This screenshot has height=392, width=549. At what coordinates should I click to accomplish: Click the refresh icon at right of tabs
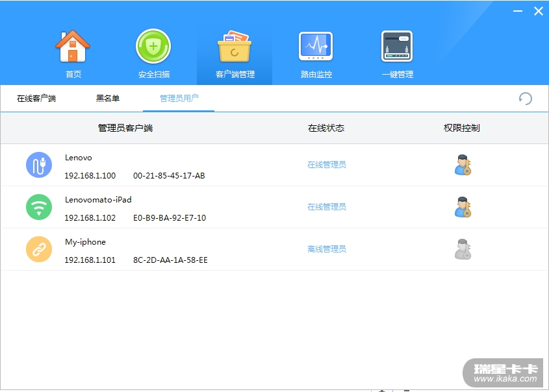click(x=525, y=99)
